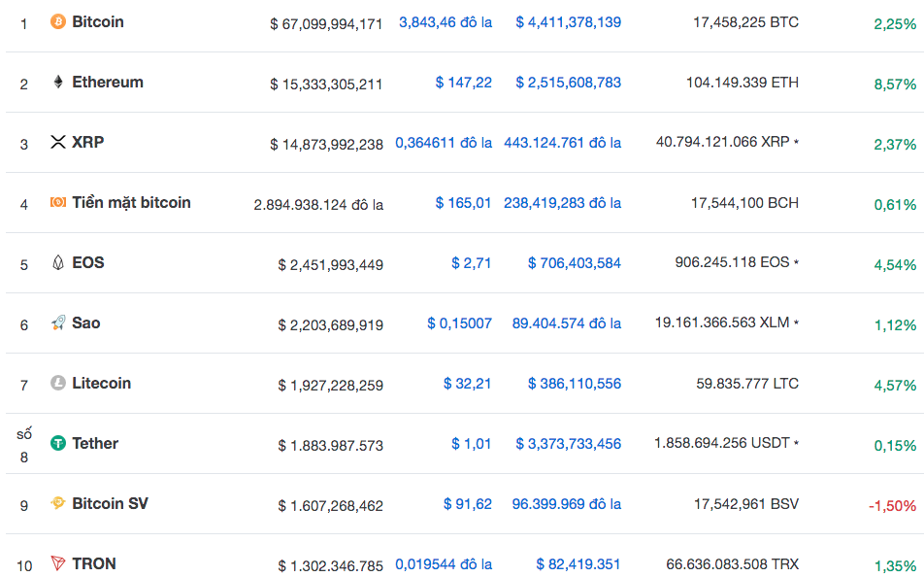Select supply 906.245.118 EOS

733,262
